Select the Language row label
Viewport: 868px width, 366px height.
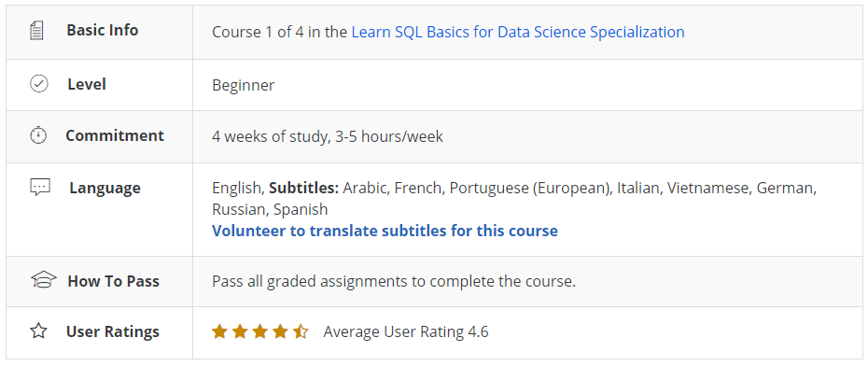click(105, 189)
